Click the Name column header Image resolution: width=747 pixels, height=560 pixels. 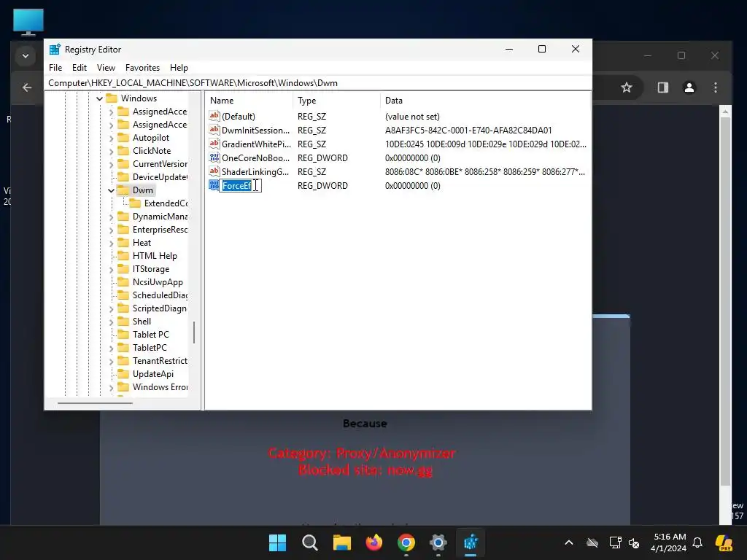coord(249,101)
